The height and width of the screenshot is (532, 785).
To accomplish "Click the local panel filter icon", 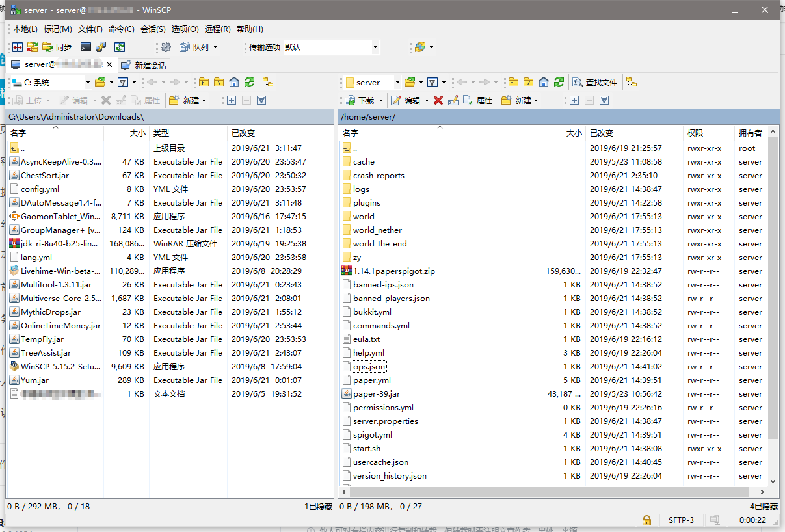I will pos(123,82).
